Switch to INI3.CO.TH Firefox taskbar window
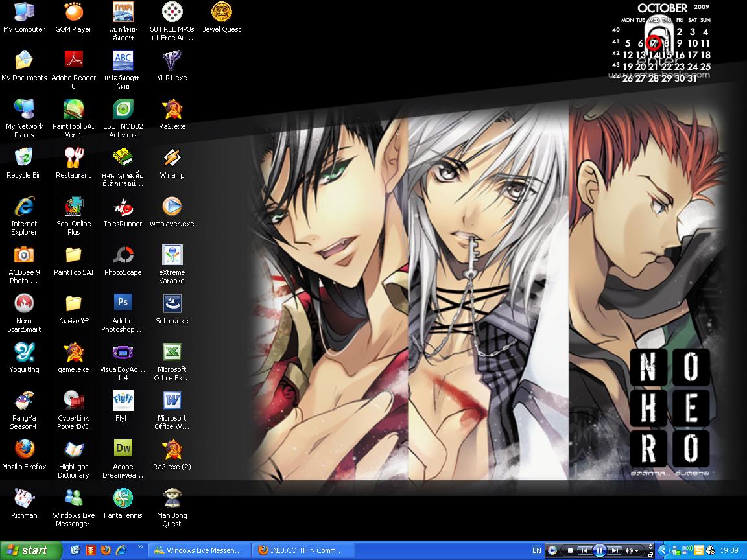747x560 pixels. tap(303, 550)
